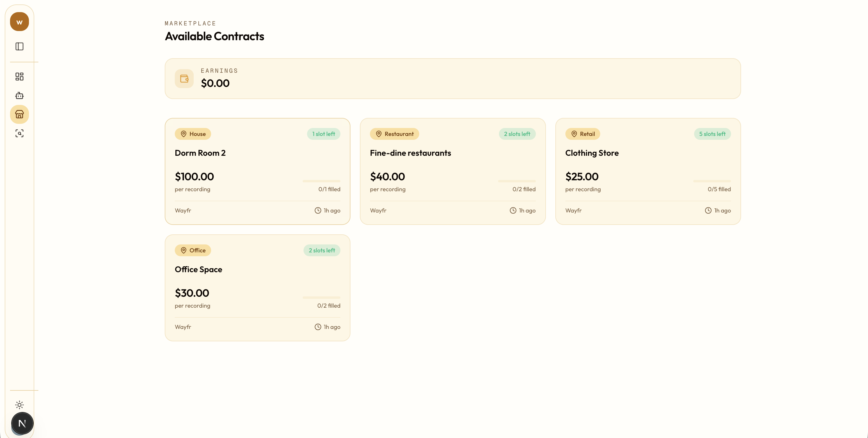This screenshot has height=438, width=868.
Task: Click the House location tag
Action: [193, 134]
